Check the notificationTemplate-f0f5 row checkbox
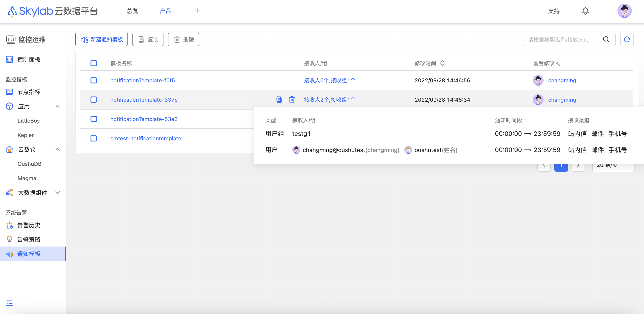Viewport: 644px width, 314px height. click(x=93, y=81)
